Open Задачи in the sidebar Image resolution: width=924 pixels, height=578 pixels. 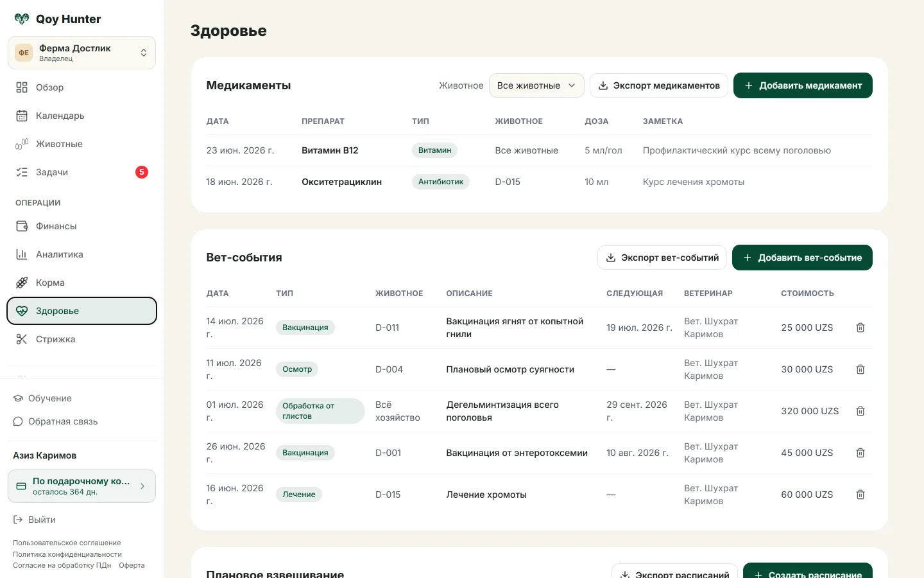81,172
